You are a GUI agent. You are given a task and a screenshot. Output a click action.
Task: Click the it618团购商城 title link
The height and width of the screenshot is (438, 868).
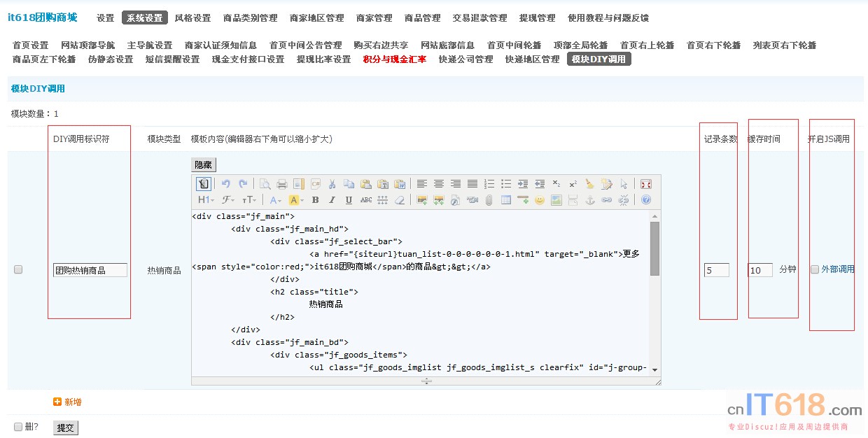click(42, 17)
